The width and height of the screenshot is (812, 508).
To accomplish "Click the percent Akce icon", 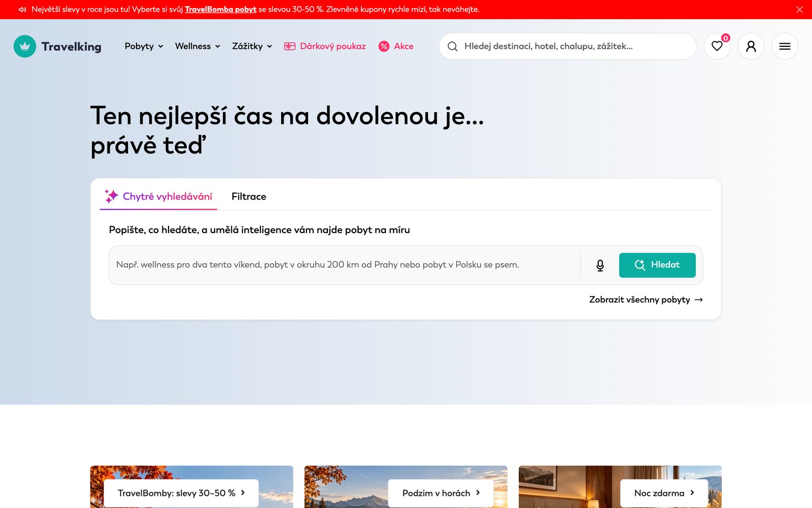I will pos(384,46).
